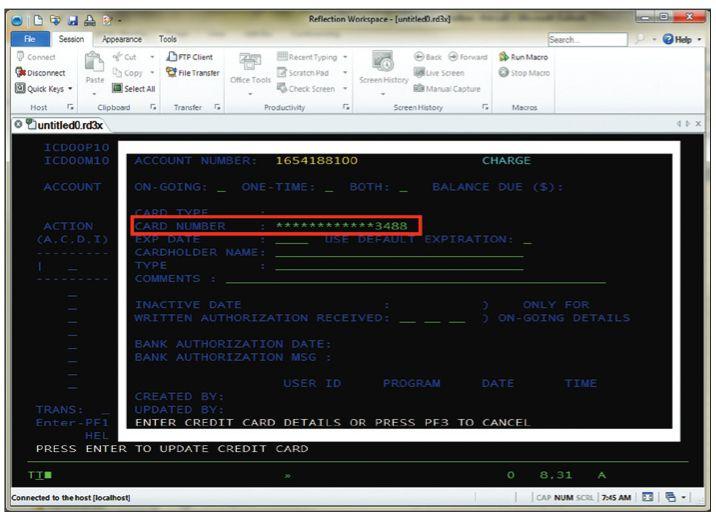Click the USE DEFAULT EXPIRATION field
716x520 pixels.
click(x=527, y=240)
